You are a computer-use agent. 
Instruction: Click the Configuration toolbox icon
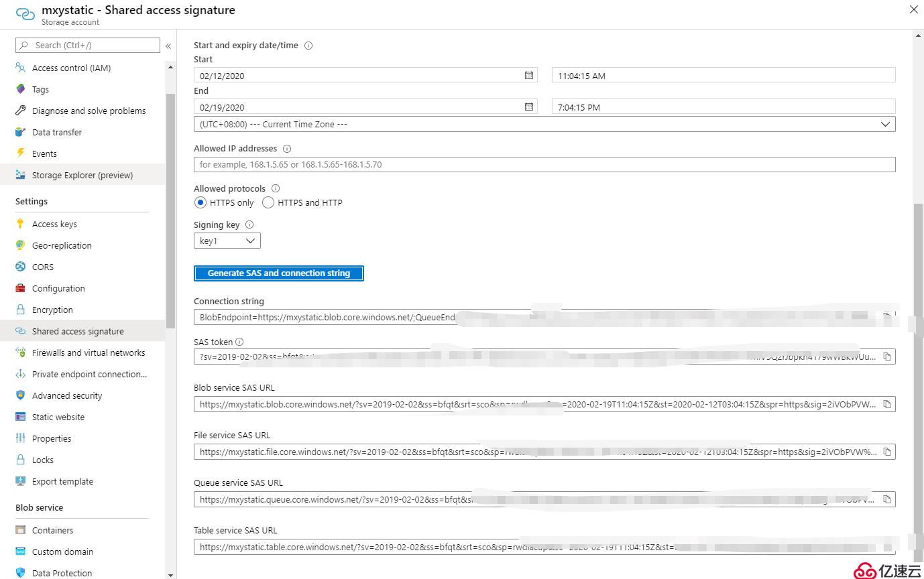point(20,288)
